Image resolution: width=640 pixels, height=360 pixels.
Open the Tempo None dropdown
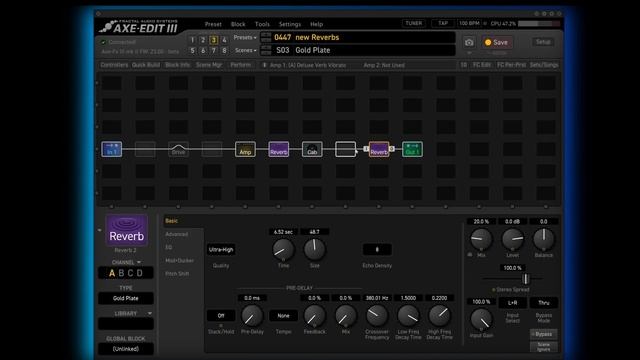pyautogui.click(x=283, y=316)
